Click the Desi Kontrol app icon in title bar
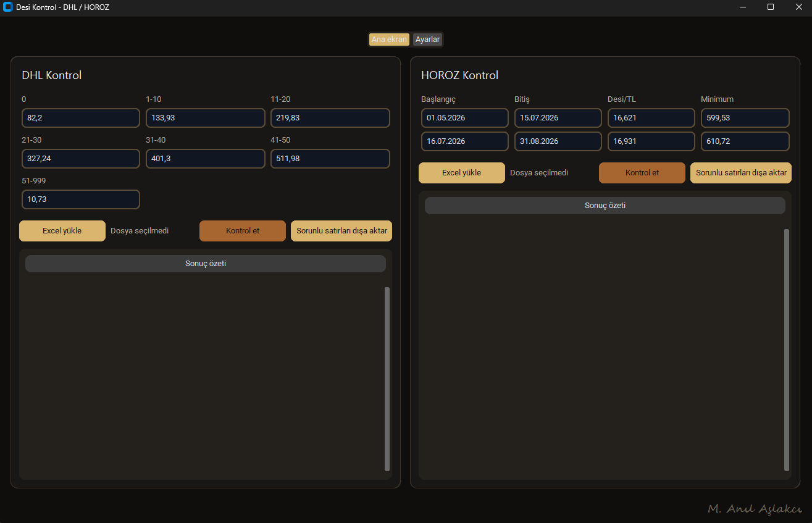Image resolution: width=812 pixels, height=523 pixels. coord(8,7)
